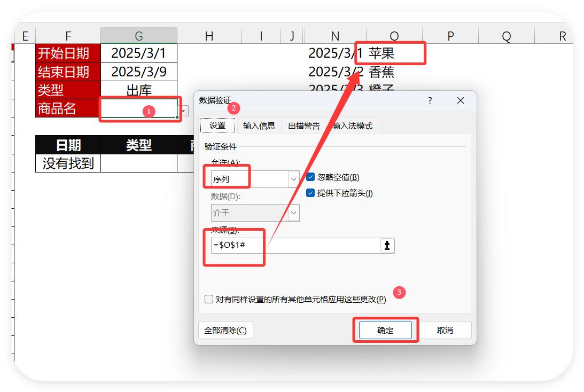The image size is (584, 392).
Task: Open the help question mark in dialog
Action: (x=430, y=100)
